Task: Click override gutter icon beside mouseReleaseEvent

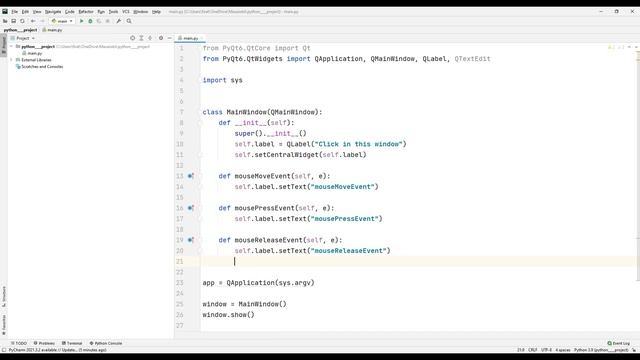Action: (190, 240)
